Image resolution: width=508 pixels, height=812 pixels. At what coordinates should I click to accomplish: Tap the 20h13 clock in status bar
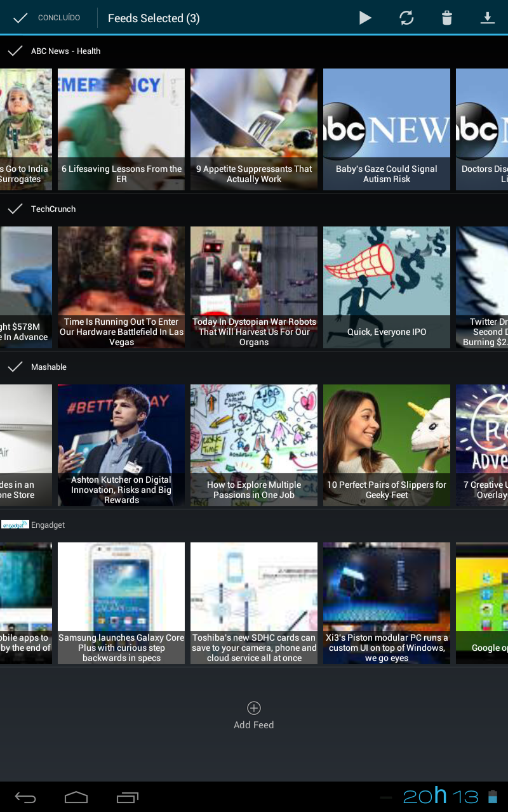tap(441, 796)
